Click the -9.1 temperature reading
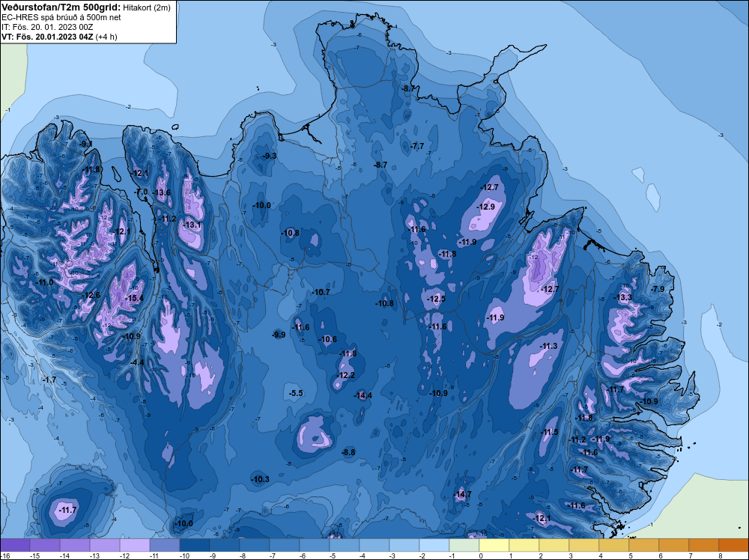The height and width of the screenshot is (560, 749). coord(86,144)
